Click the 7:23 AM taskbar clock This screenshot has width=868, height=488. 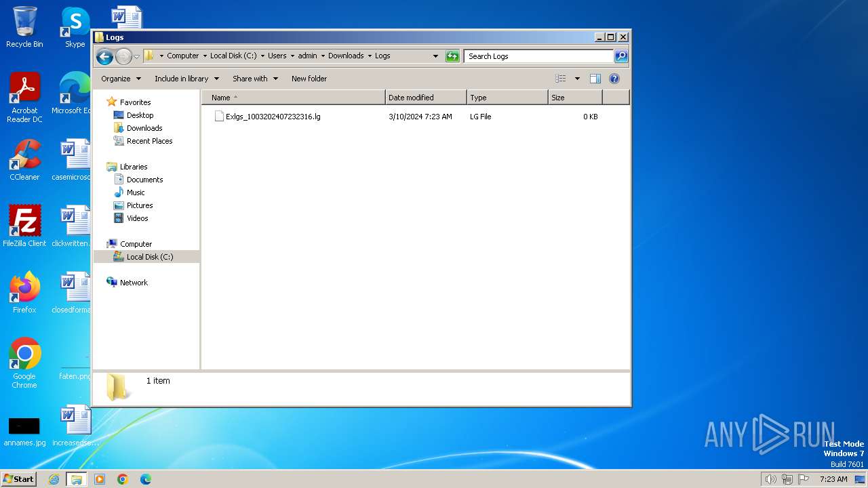(x=833, y=479)
